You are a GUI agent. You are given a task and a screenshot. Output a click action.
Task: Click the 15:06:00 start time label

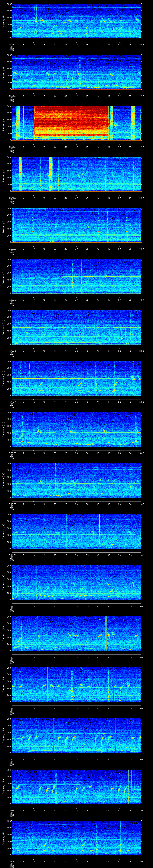12,300
